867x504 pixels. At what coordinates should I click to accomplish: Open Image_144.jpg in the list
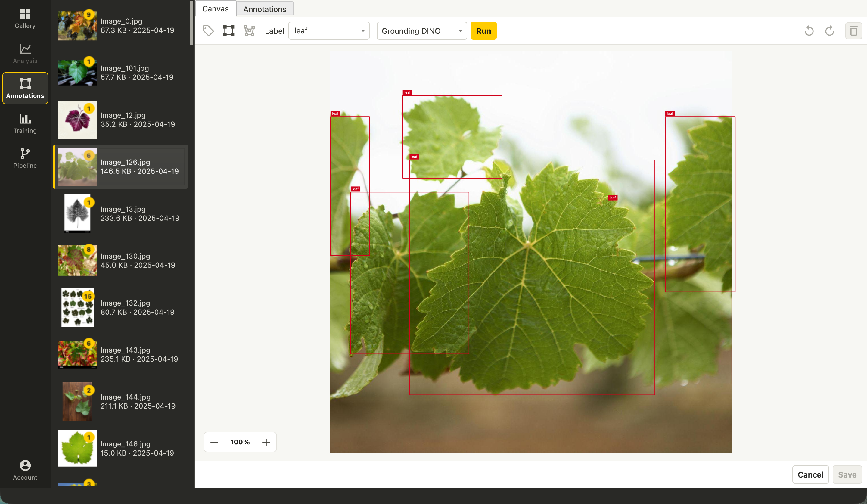121,401
